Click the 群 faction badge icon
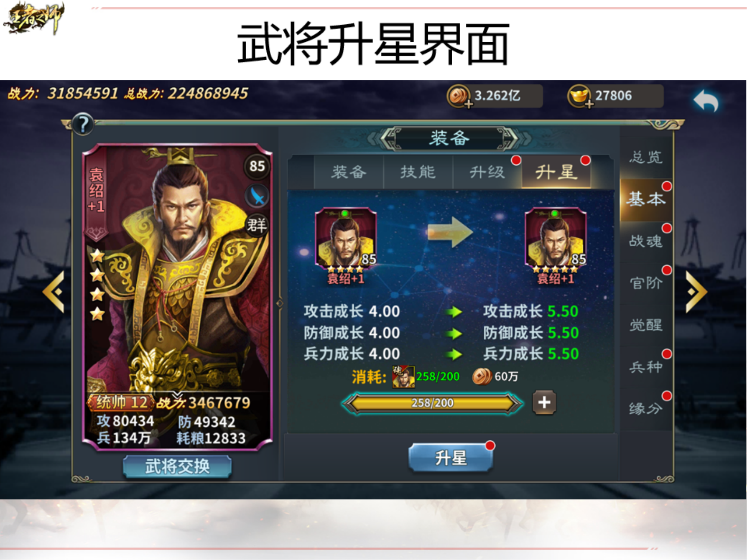The image size is (747, 560). tap(257, 225)
